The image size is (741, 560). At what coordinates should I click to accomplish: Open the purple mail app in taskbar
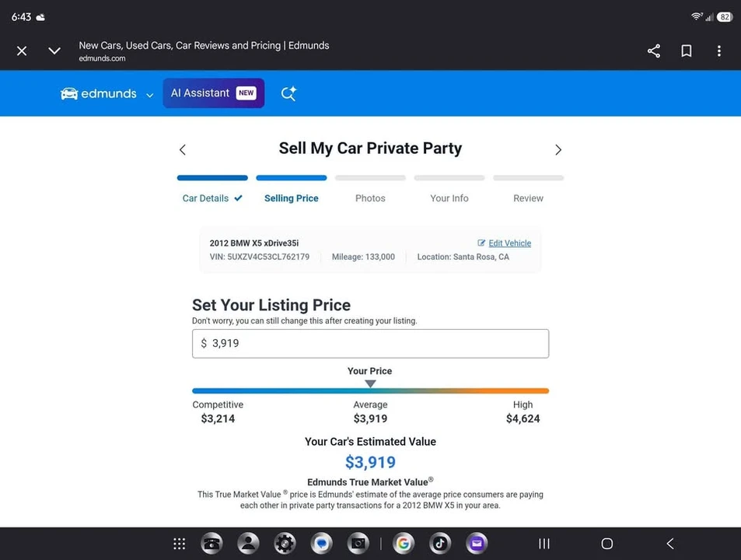(477, 544)
